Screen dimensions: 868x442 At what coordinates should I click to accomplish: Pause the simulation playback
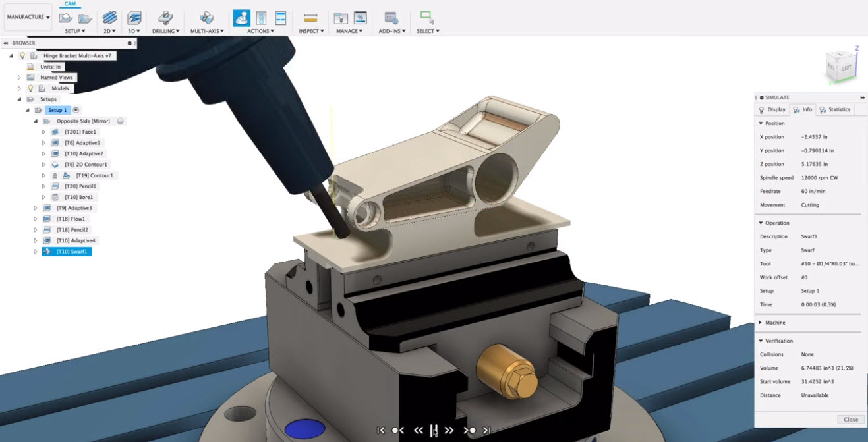[x=433, y=430]
